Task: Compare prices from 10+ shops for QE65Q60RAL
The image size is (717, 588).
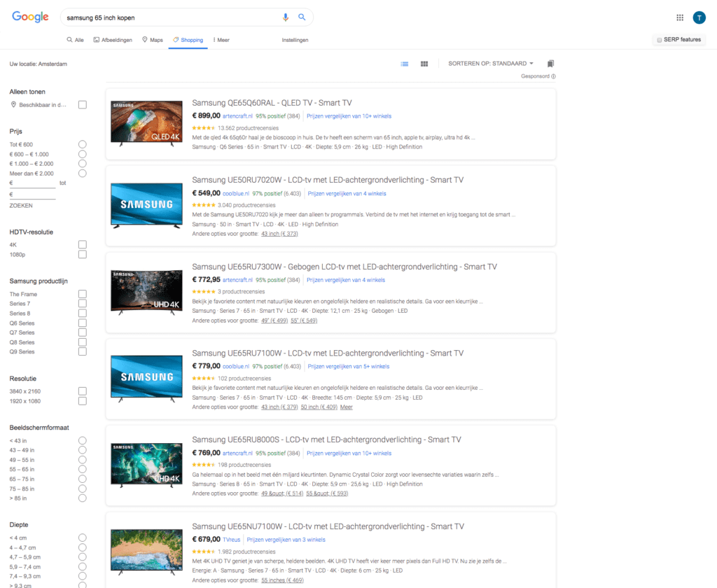Action: (x=349, y=116)
